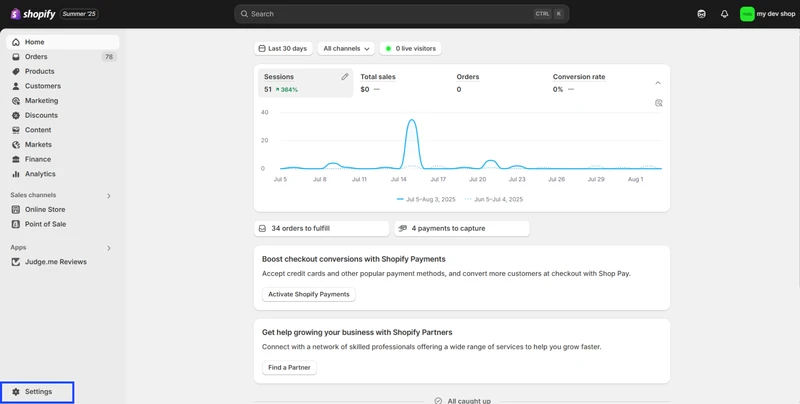Open Markets in the sidebar
Viewport: 800px width, 404px height.
pos(63,144)
